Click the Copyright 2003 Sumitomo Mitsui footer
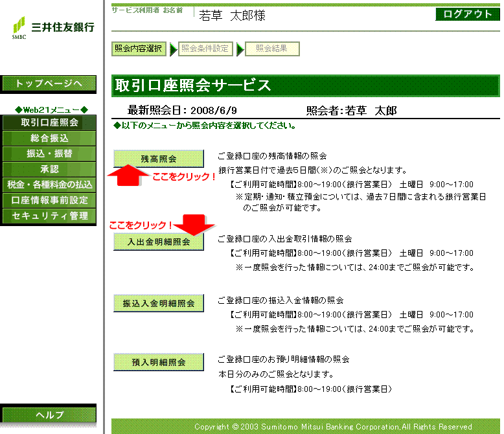 point(333,427)
